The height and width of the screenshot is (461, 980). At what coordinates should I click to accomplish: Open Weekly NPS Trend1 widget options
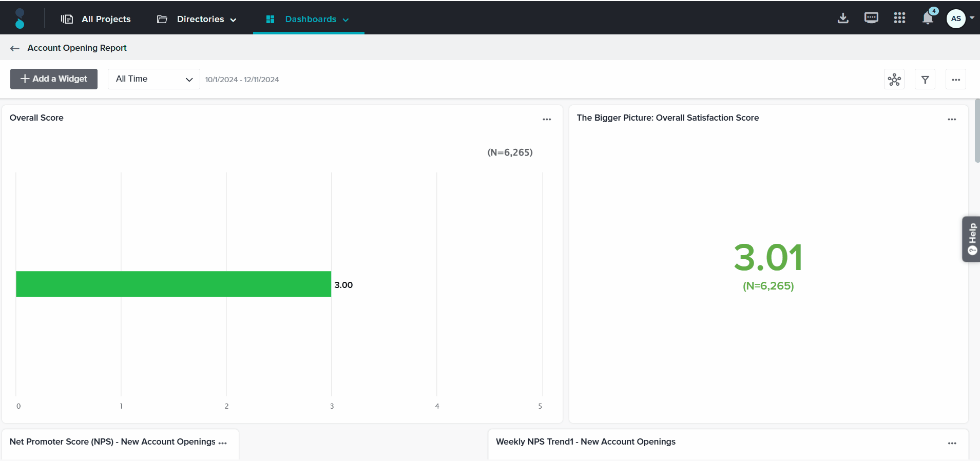click(952, 443)
